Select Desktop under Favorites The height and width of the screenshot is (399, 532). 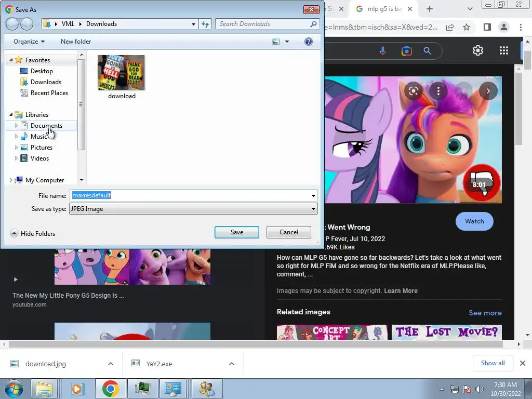[x=42, y=71]
